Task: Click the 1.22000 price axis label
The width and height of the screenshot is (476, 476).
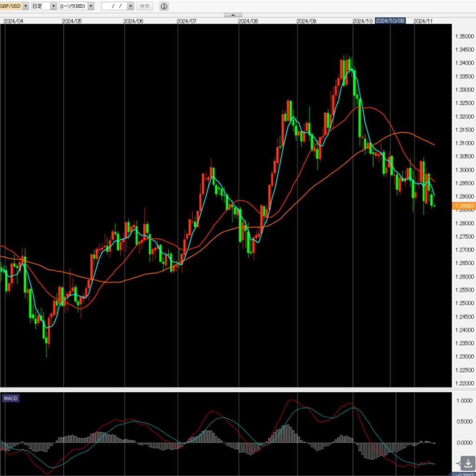Action: coord(464,383)
